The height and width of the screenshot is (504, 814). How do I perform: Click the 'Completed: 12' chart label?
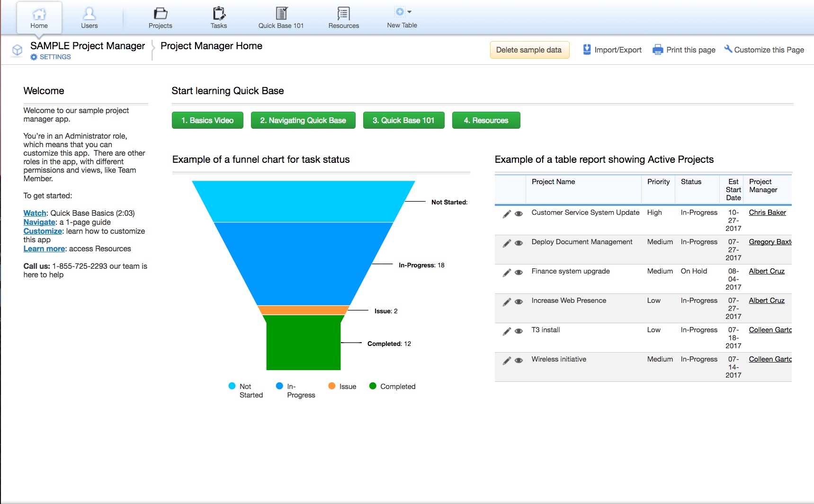pyautogui.click(x=389, y=344)
